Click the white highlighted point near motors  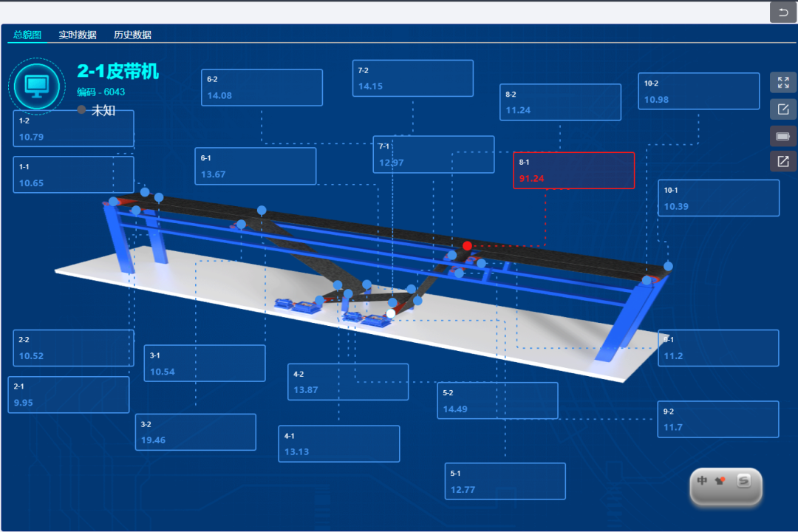pyautogui.click(x=390, y=313)
